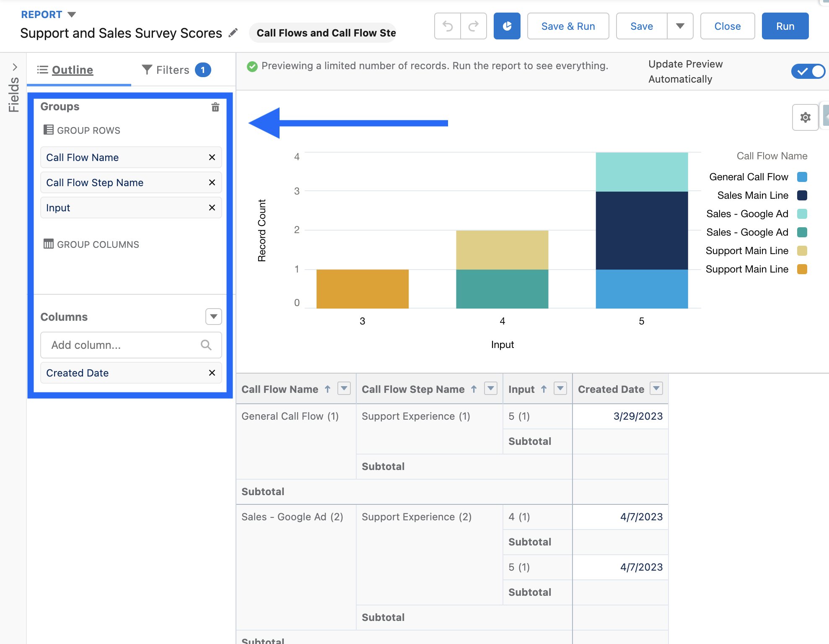Remove Created Date column
Viewport: 829px width, 644px height.
tap(212, 373)
